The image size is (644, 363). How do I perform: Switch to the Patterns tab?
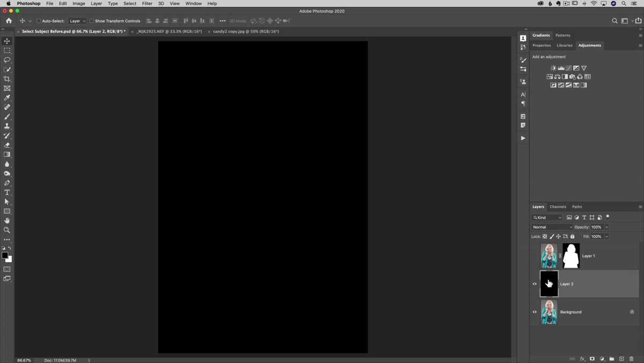(563, 35)
